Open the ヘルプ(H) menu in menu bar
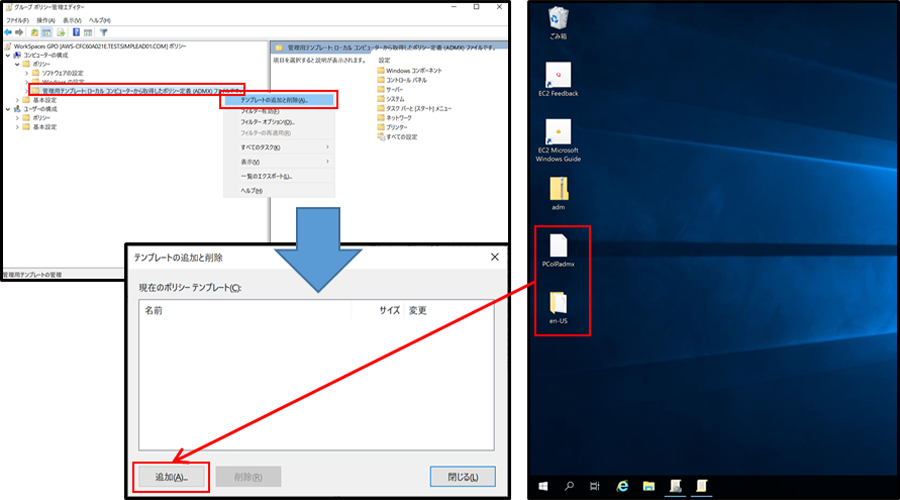The image size is (900, 500). 99,20
